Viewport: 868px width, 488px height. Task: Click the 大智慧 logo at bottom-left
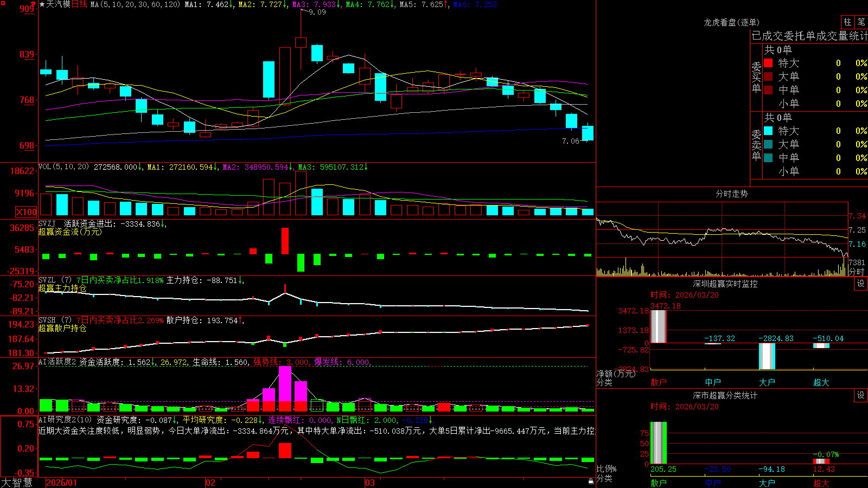pos(17,482)
